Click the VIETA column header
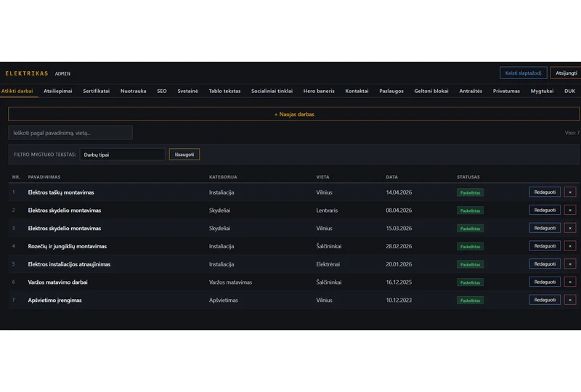The width and height of the screenshot is (581, 392). 322,177
